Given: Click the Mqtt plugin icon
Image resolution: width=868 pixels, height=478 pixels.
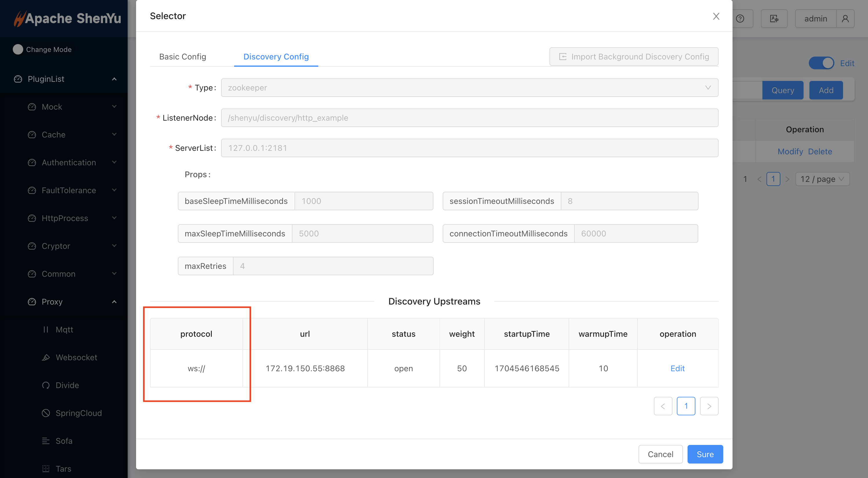Looking at the screenshot, I should (46, 329).
